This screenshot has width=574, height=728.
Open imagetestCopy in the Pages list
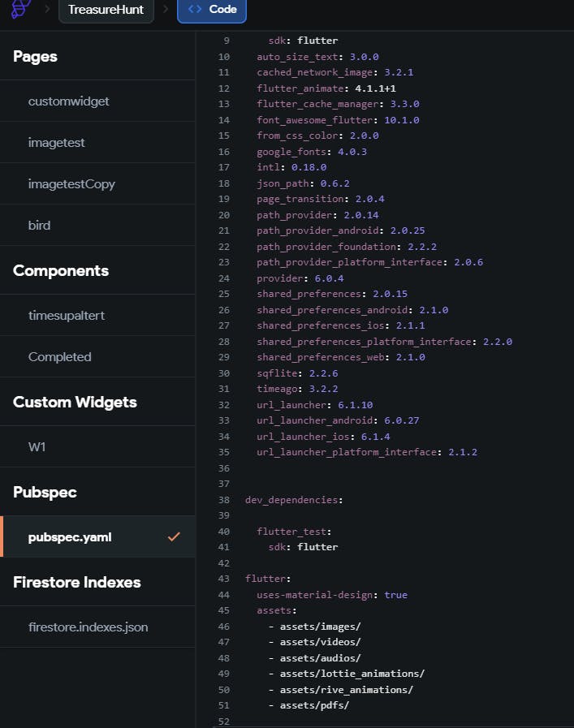(71, 184)
